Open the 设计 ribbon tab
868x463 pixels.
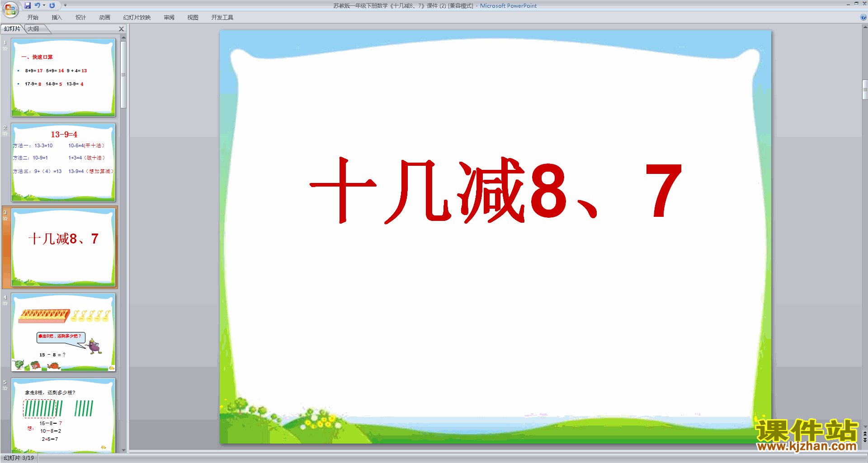(80, 18)
